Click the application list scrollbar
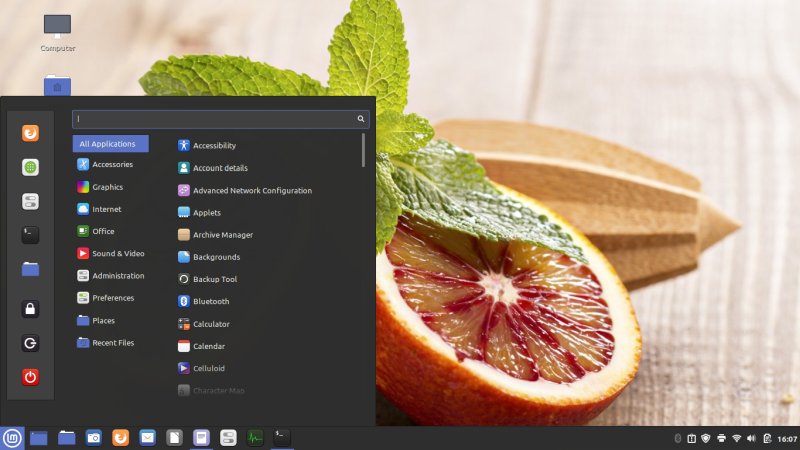This screenshot has width=800, height=450. pos(363,150)
